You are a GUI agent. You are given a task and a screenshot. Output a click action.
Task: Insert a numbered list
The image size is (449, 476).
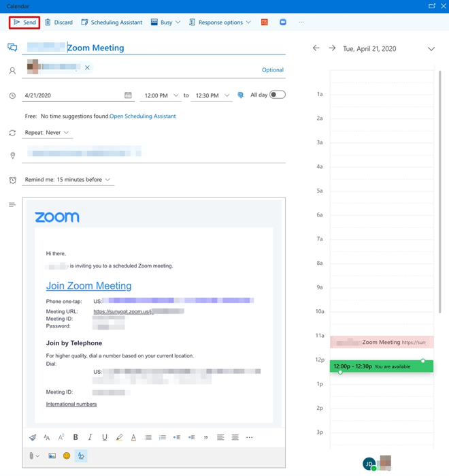163,437
